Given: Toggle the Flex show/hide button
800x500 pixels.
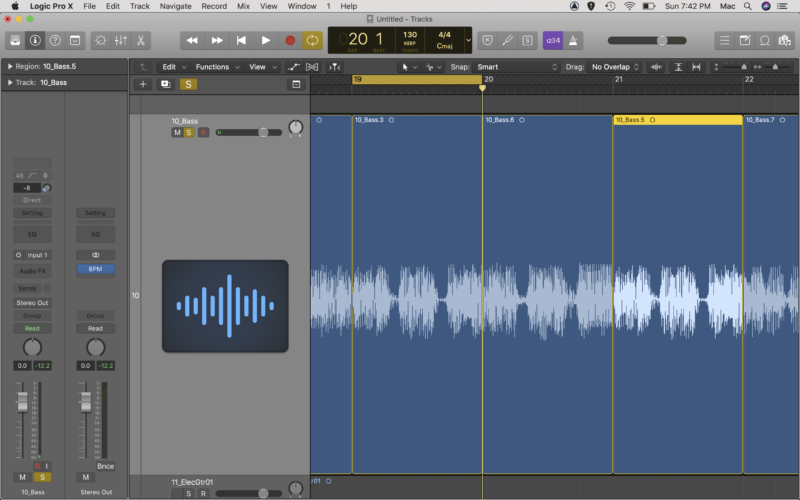Looking at the screenshot, I should point(312,67).
